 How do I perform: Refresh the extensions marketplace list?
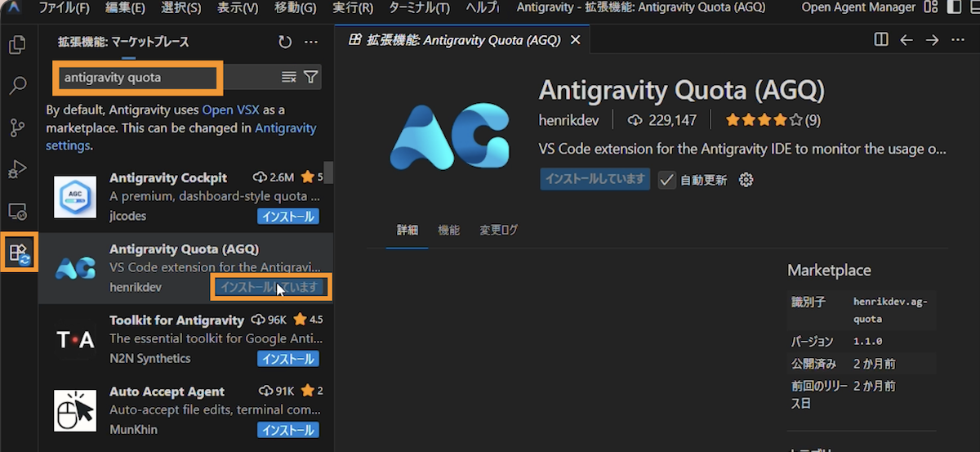tap(284, 42)
